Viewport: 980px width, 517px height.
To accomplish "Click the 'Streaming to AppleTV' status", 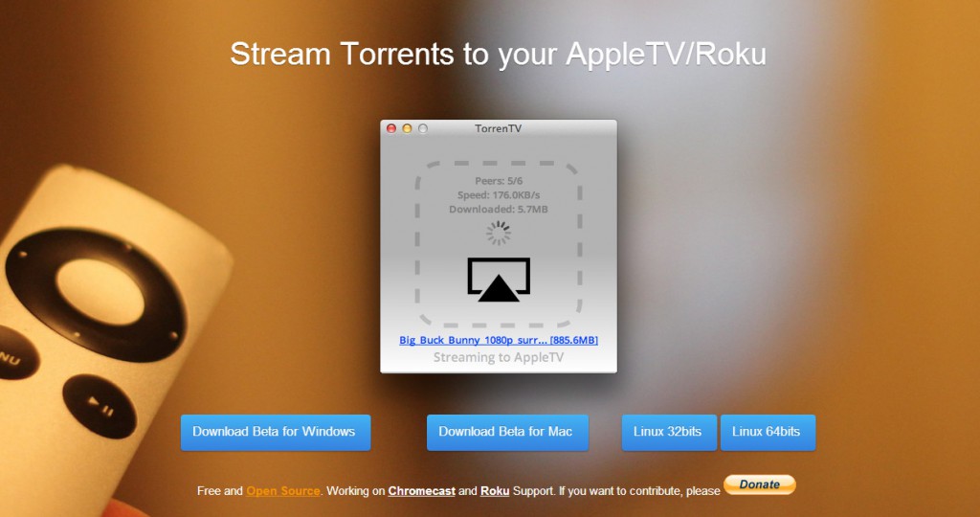I will point(499,357).
